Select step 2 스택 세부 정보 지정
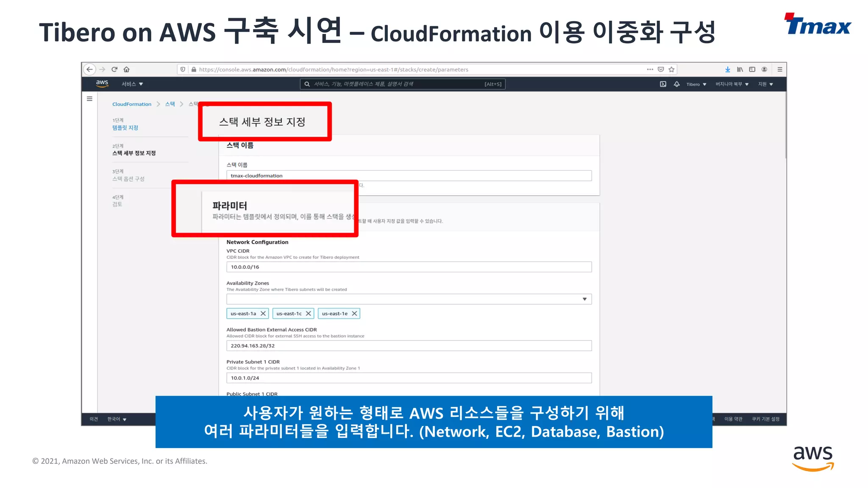868x488 pixels. 134,153
